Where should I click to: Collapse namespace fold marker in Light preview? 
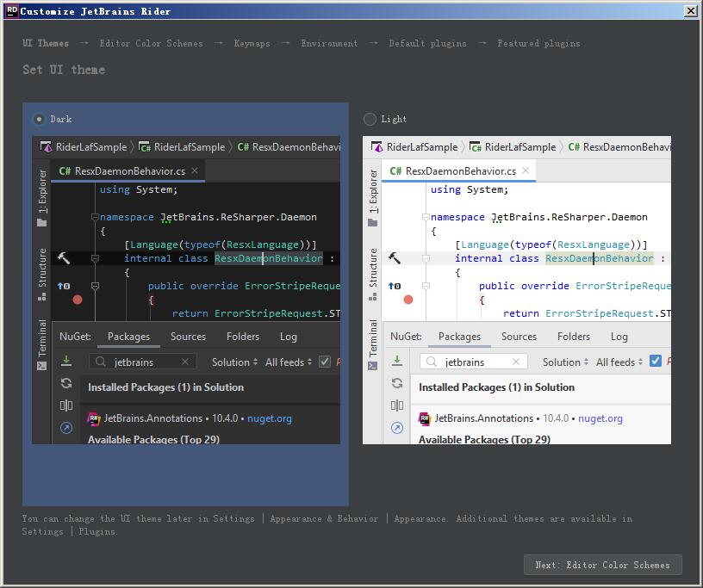point(426,217)
